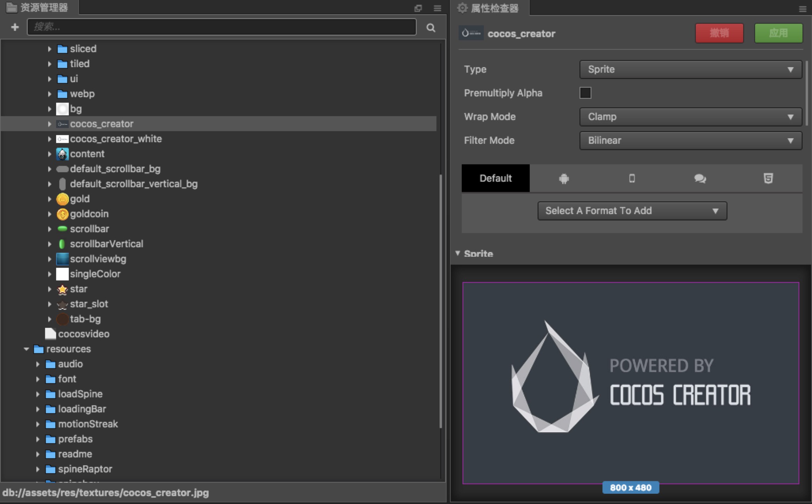The width and height of the screenshot is (812, 504).
Task: Select the WeChat platform tab icon
Action: [700, 179]
